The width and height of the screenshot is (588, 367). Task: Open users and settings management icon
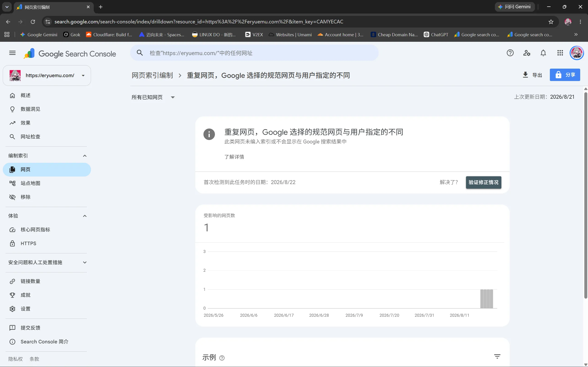click(526, 53)
